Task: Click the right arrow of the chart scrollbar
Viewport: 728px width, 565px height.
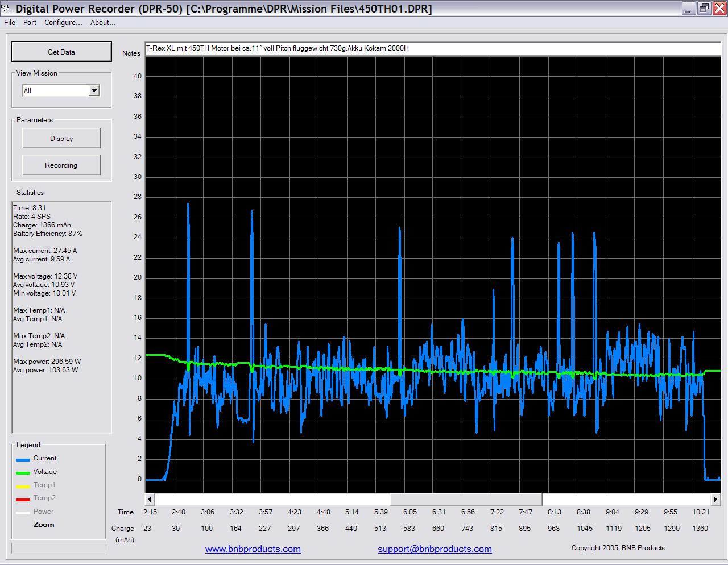Action: tap(715, 499)
